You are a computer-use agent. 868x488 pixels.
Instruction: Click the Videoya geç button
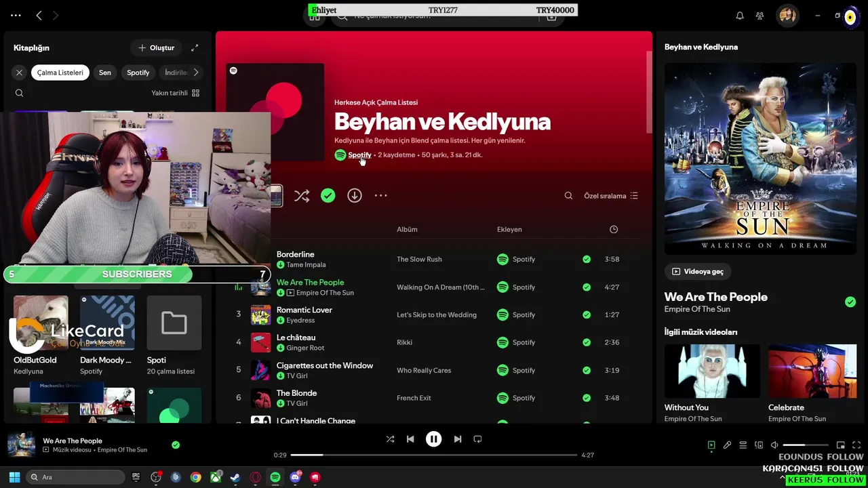[697, 271]
